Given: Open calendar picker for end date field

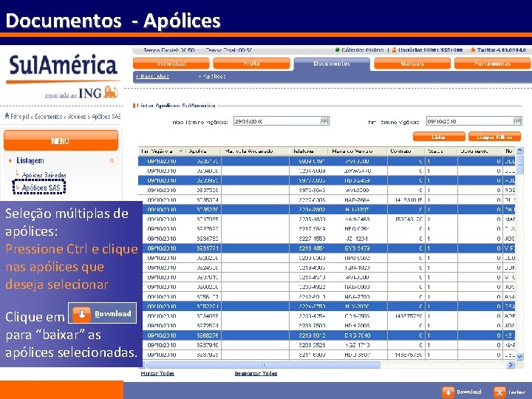Looking at the screenshot, I should 516,121.
